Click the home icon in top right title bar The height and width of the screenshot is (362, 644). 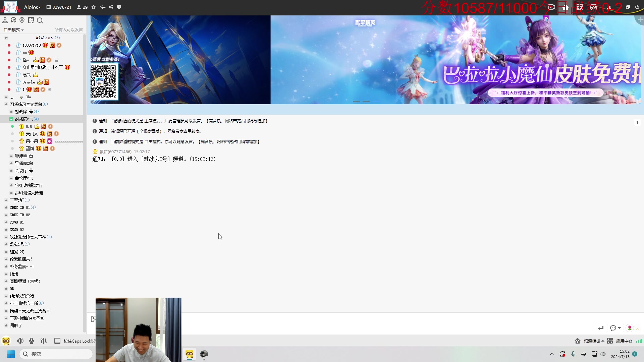coord(565,7)
